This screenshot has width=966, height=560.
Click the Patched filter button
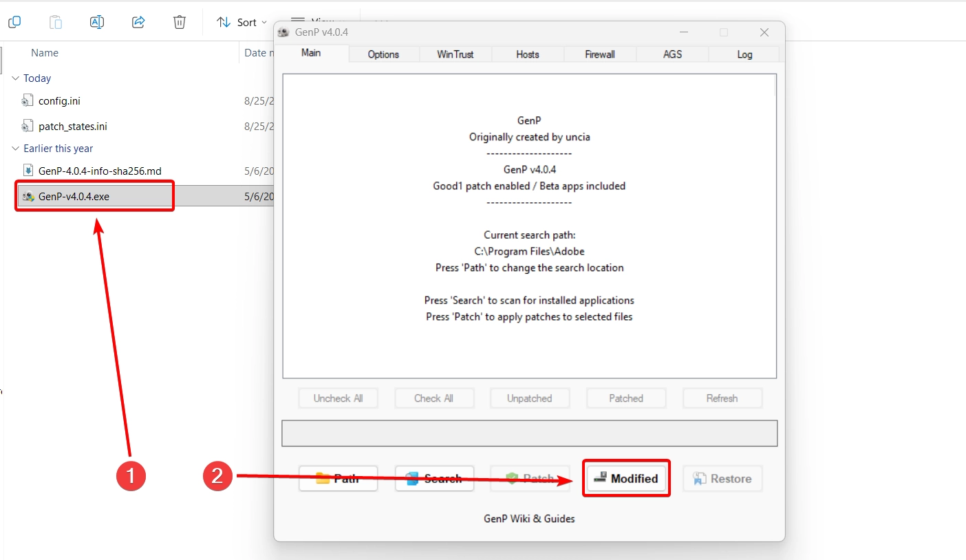(626, 398)
